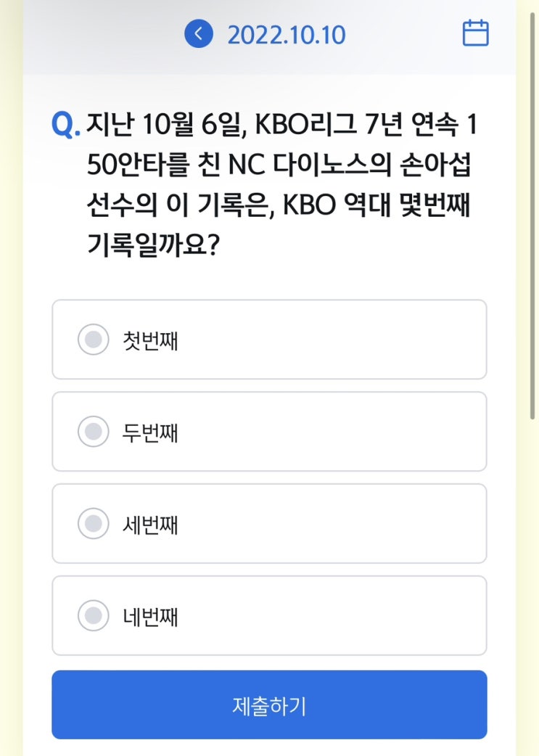Click the blue Q. question mark
Viewport: 539px width, 756px height.
[x=65, y=125]
